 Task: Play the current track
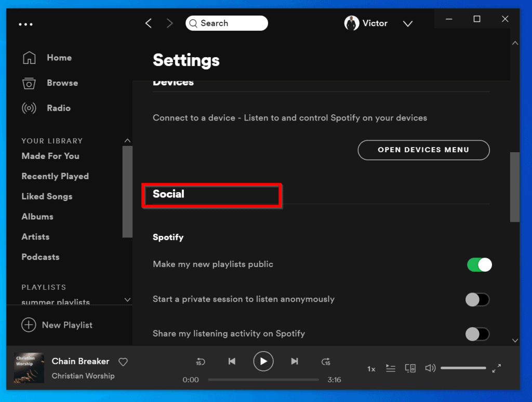point(263,361)
